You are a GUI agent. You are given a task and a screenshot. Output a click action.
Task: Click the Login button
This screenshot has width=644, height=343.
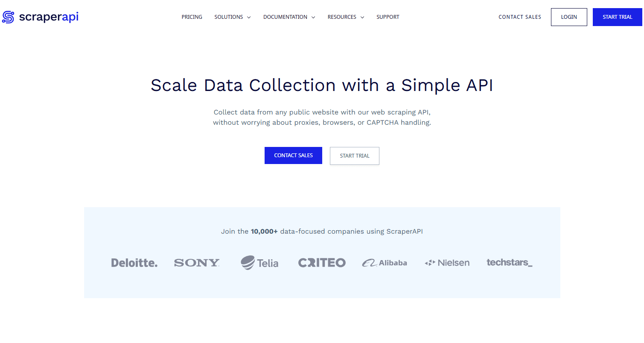tap(569, 17)
